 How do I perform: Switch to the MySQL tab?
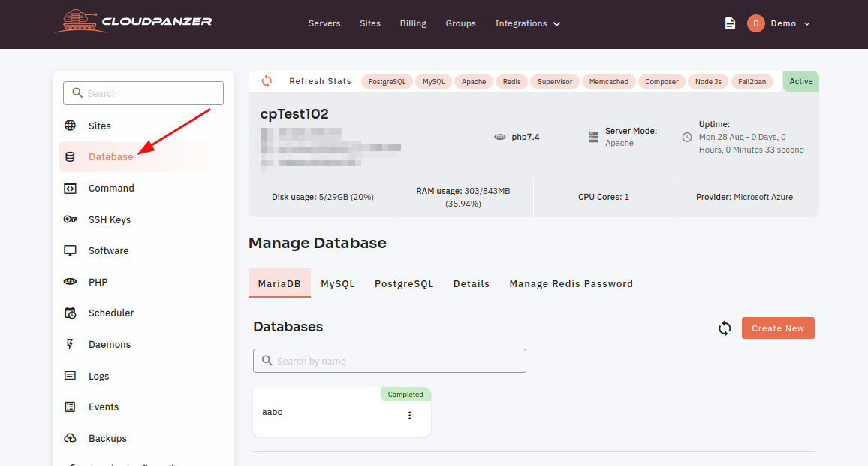338,283
